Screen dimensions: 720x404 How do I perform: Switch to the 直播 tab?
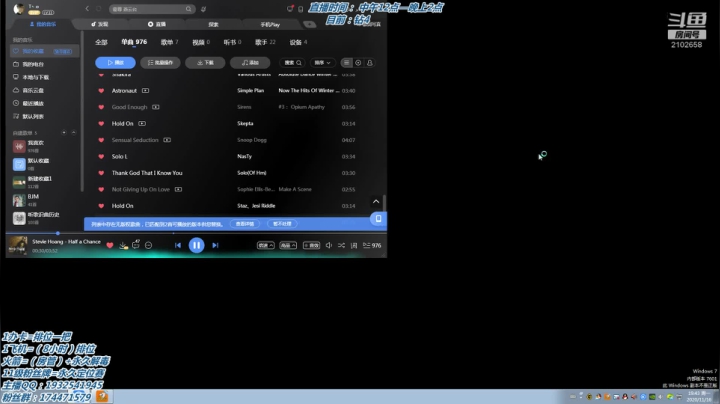coord(157,24)
